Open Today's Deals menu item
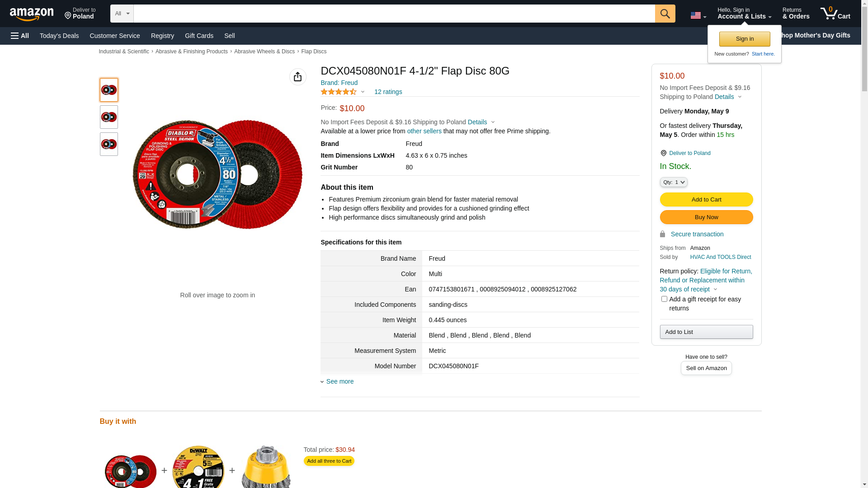Screen dimensions: 868x488 click(x=59, y=36)
